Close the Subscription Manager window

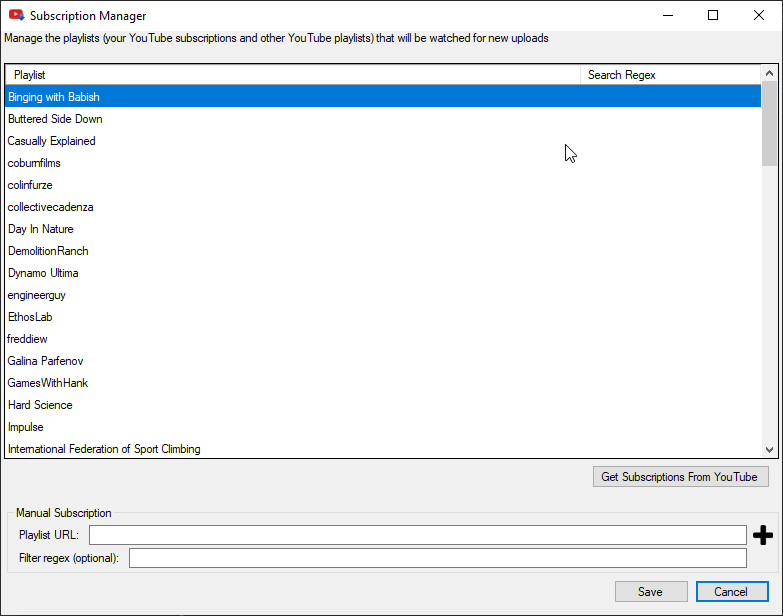tap(759, 15)
